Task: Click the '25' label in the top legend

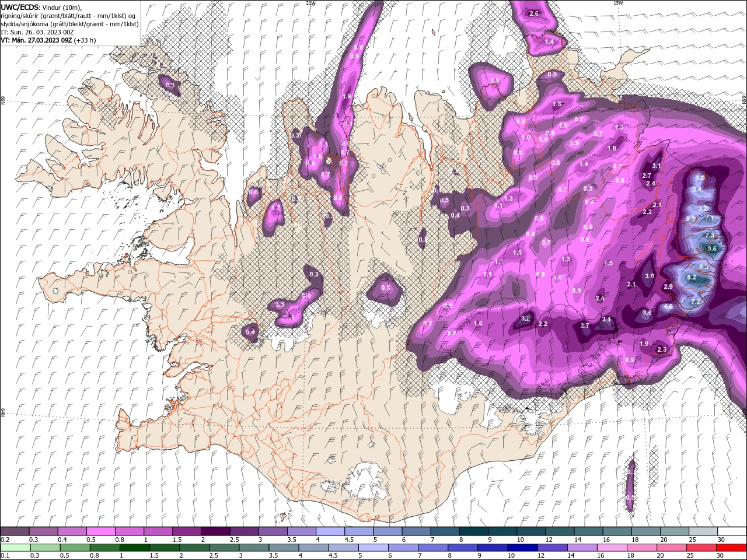Action: (x=693, y=540)
